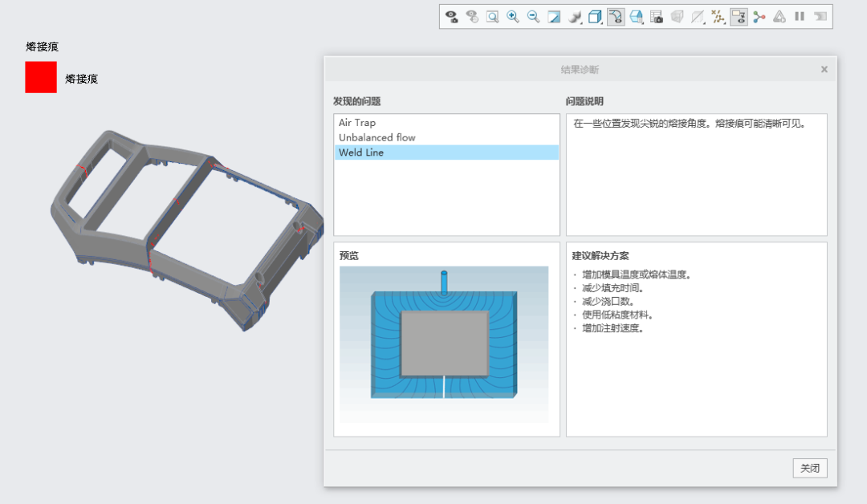Click suggestion 使用低粘度材料

pos(617,315)
